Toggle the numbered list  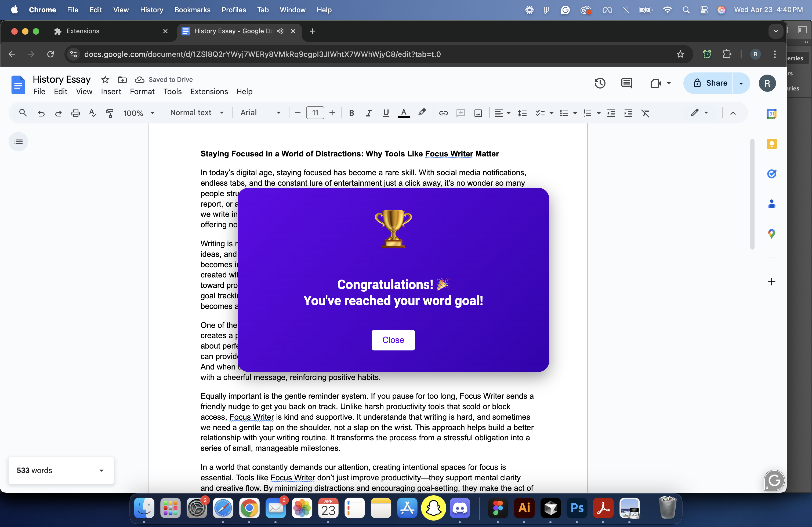click(x=587, y=113)
